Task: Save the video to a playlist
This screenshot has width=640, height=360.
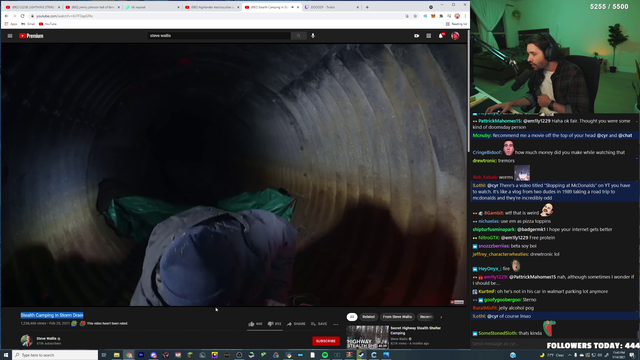Action: point(319,324)
